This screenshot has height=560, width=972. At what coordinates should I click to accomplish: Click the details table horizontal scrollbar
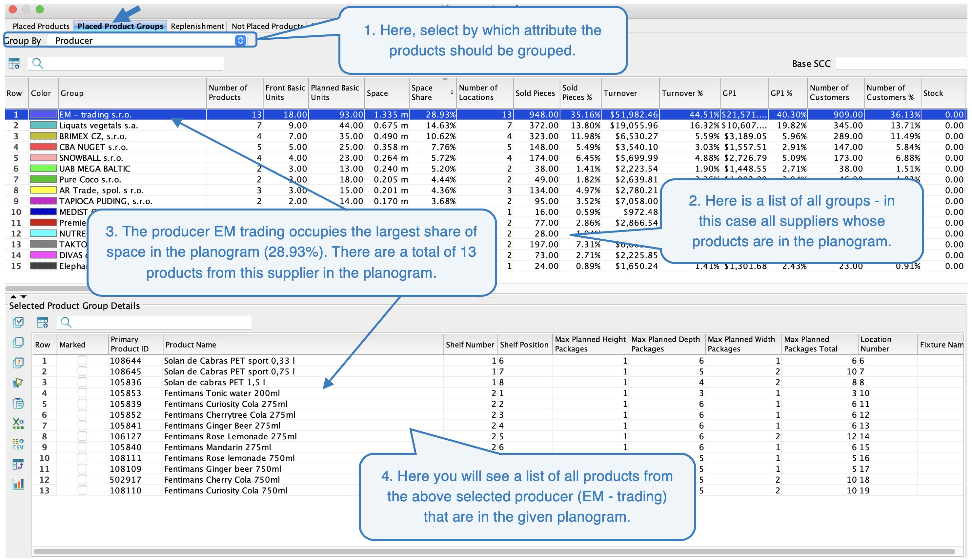click(x=494, y=551)
